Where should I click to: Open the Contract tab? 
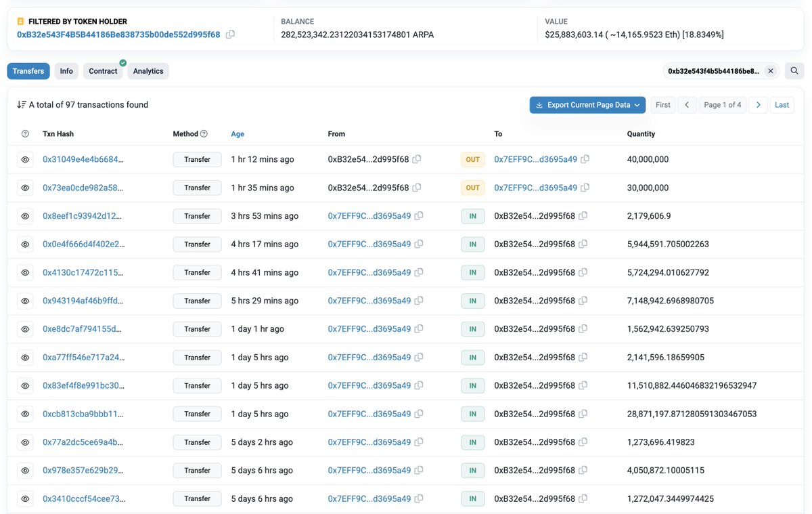pos(103,71)
